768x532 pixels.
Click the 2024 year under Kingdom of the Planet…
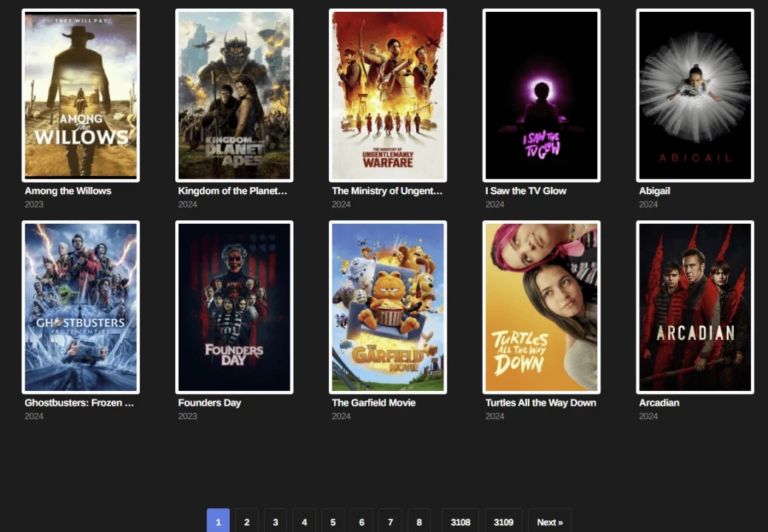click(x=188, y=204)
